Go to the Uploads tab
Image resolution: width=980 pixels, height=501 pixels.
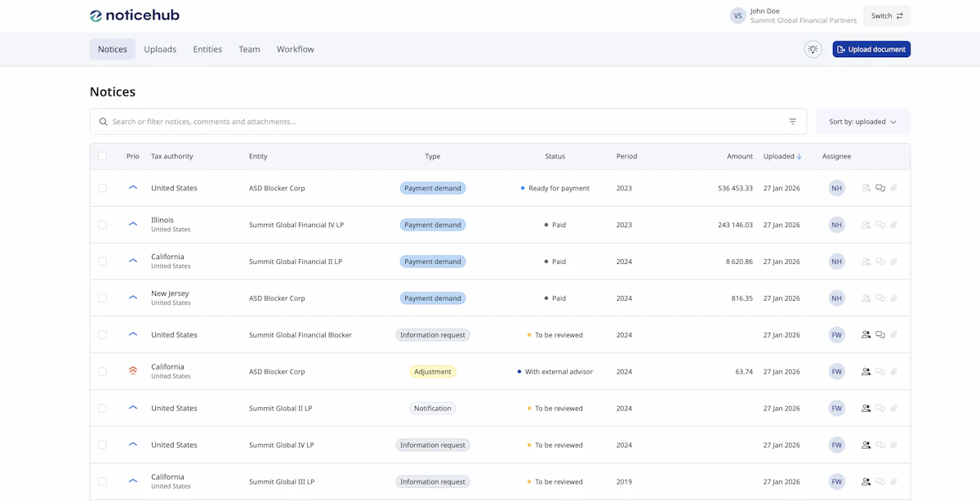coord(160,49)
